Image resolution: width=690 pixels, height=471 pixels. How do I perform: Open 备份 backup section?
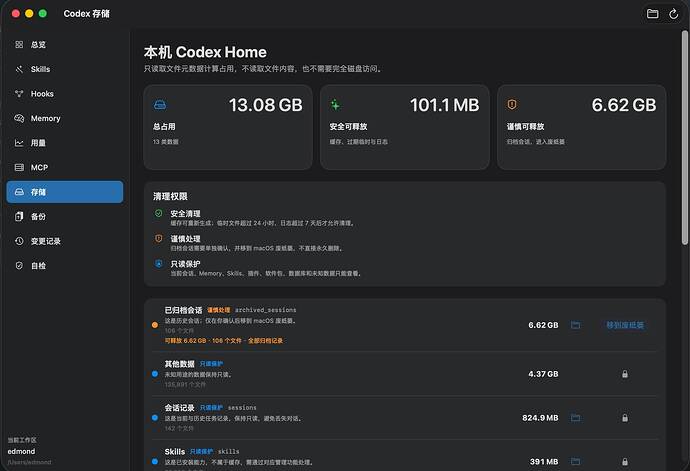click(65, 217)
